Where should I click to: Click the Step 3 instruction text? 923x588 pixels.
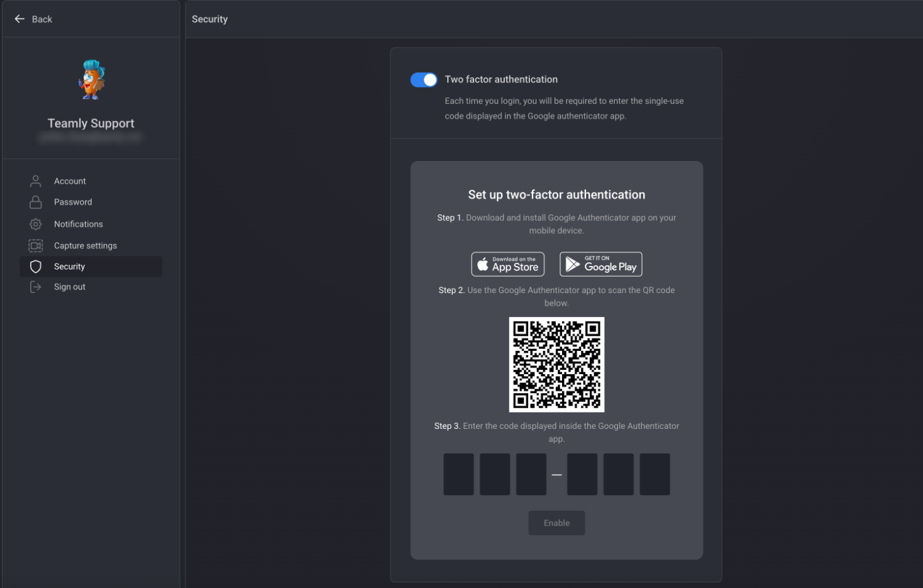point(556,432)
